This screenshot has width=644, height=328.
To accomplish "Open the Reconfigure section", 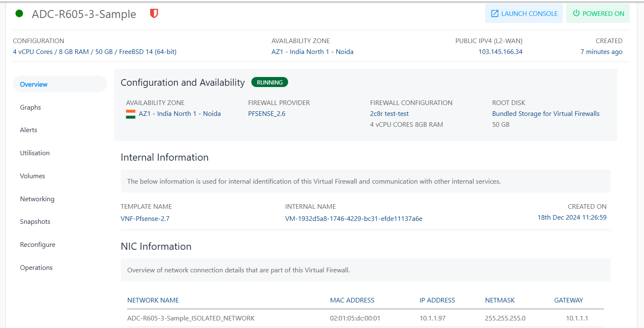I will pyautogui.click(x=37, y=244).
